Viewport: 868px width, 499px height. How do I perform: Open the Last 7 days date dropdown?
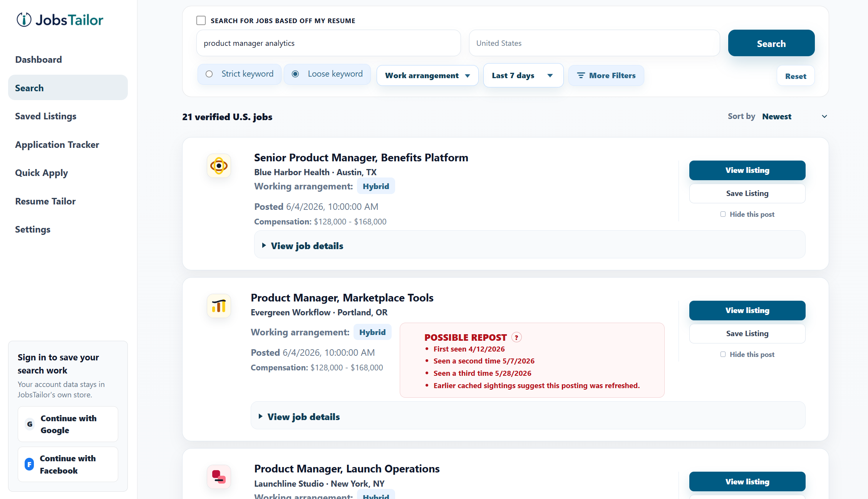(523, 75)
